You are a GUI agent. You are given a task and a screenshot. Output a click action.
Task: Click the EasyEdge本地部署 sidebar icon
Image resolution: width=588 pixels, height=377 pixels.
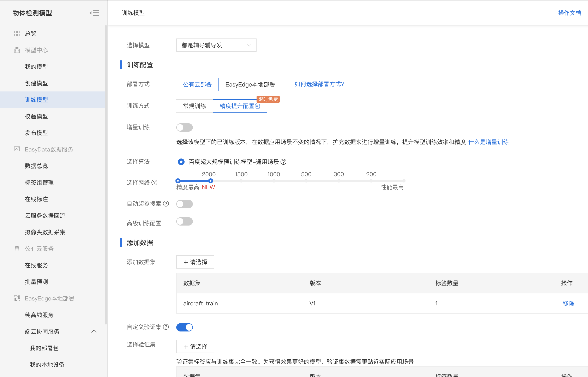tap(17, 298)
